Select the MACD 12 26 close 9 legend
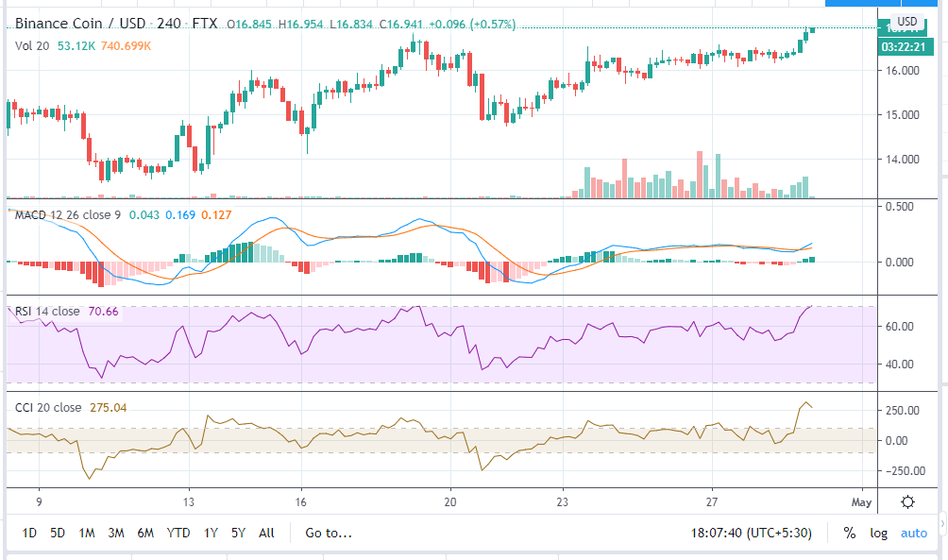Image resolution: width=948 pixels, height=560 pixels. [68, 214]
